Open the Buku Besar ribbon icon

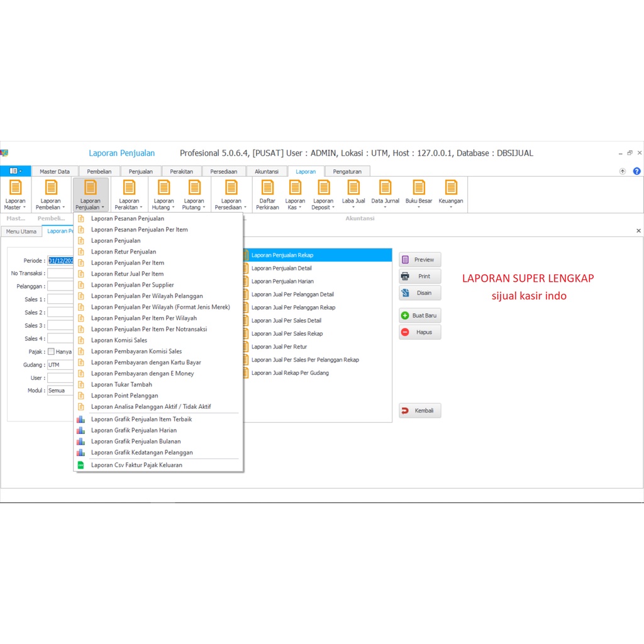tap(418, 195)
